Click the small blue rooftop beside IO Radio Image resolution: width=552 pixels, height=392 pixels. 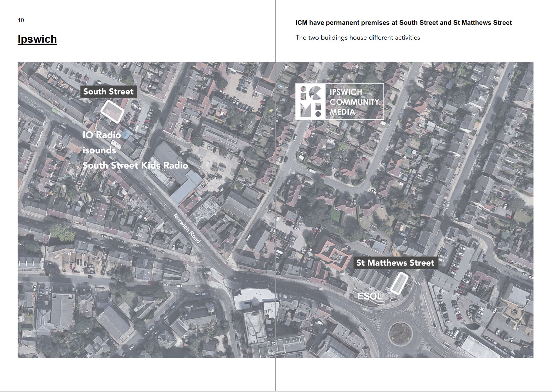click(x=126, y=134)
